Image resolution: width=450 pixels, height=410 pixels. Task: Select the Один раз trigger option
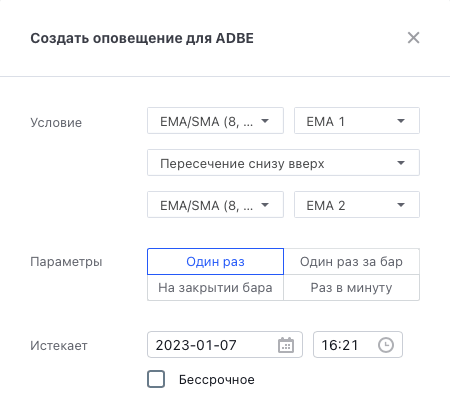pos(215,262)
